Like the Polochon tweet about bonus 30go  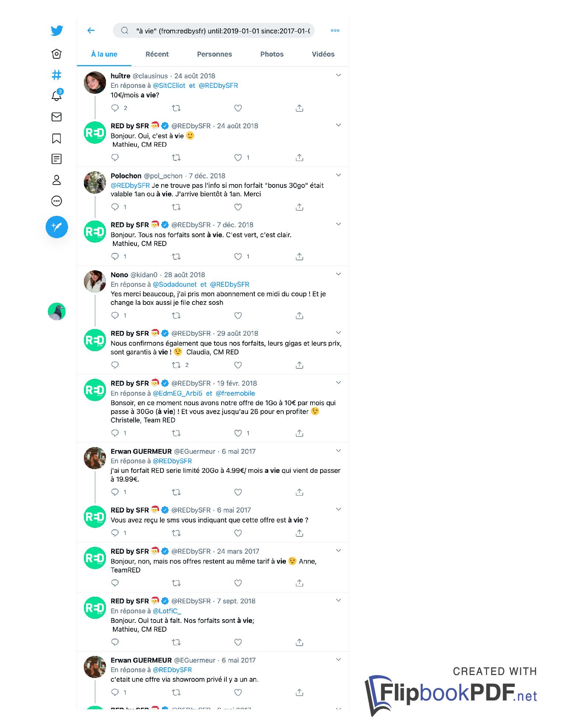click(x=238, y=207)
